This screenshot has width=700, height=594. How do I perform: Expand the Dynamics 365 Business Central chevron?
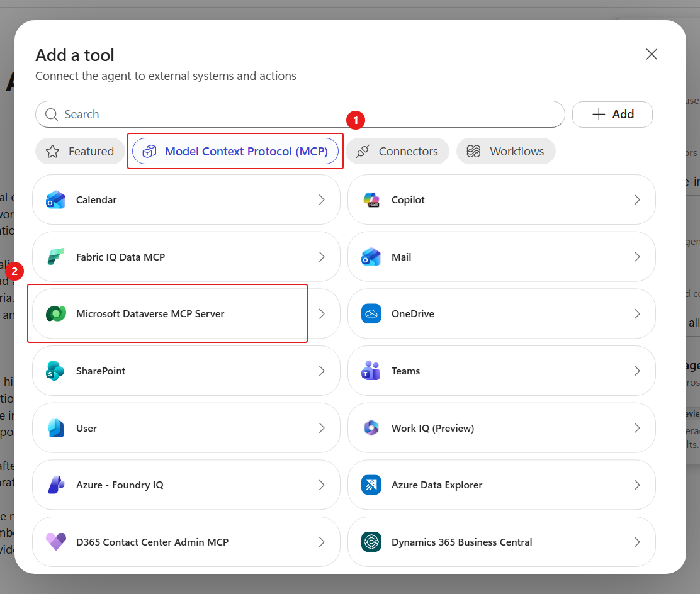[637, 542]
